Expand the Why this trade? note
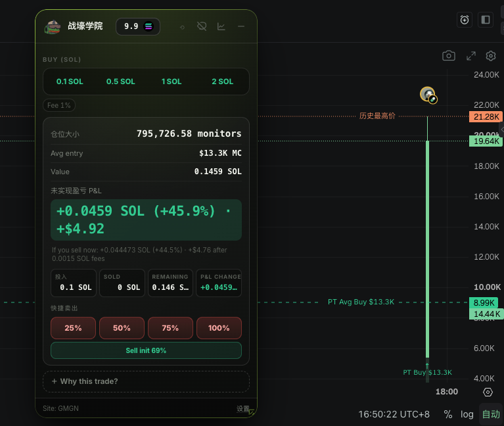Image resolution: width=504 pixels, height=426 pixels. (146, 382)
